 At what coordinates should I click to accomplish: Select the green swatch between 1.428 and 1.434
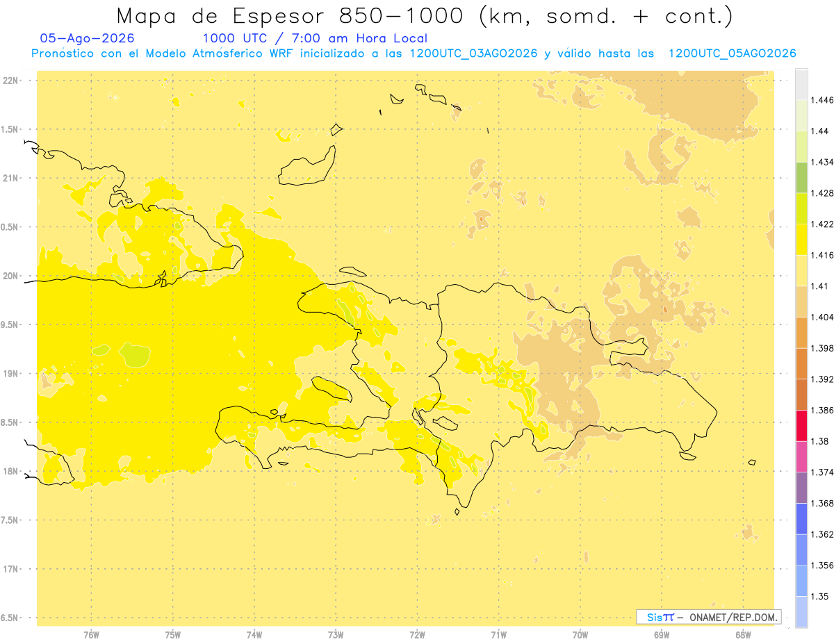[801, 177]
